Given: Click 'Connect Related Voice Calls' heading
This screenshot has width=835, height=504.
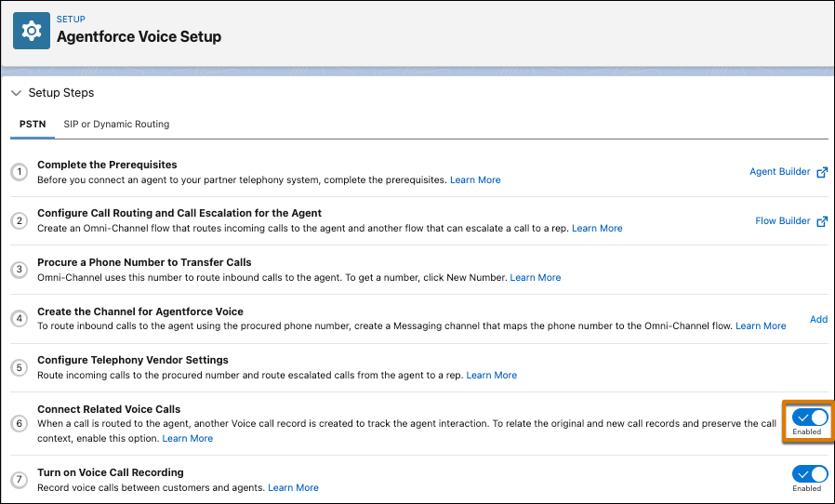Looking at the screenshot, I should [x=109, y=409].
